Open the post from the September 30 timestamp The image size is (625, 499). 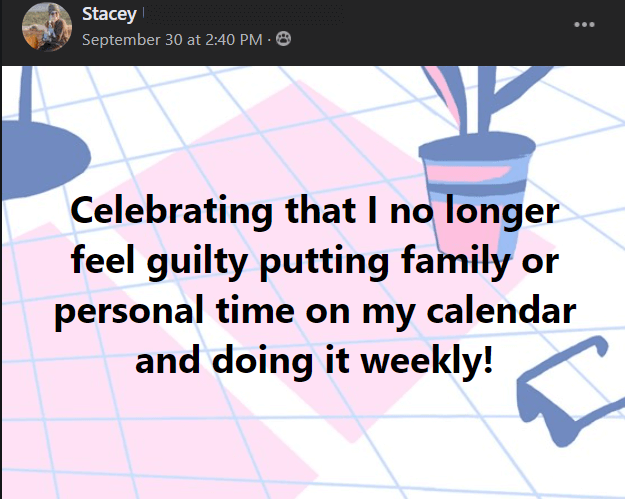[x=172, y=39]
